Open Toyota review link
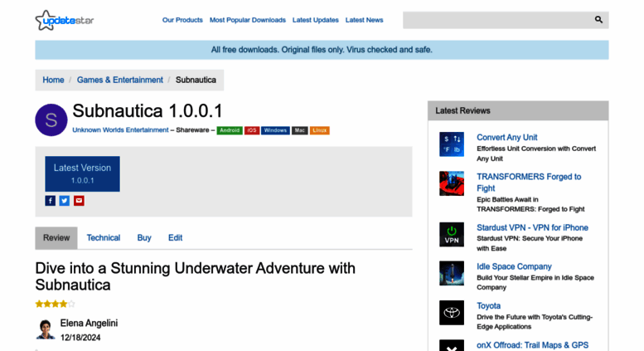The width and height of the screenshot is (644, 351). point(488,306)
